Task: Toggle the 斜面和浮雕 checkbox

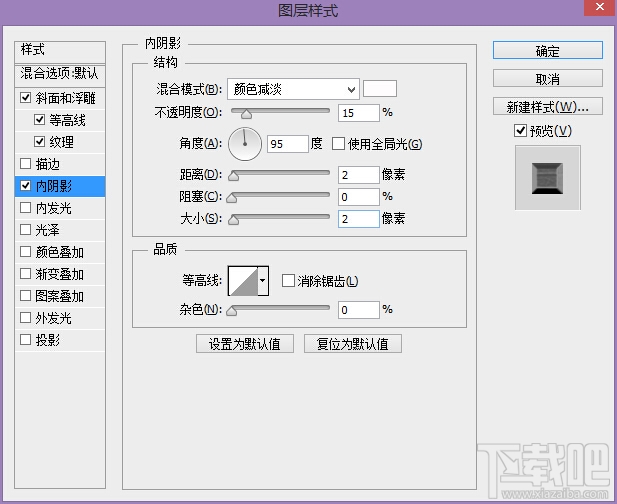Action: pos(26,98)
